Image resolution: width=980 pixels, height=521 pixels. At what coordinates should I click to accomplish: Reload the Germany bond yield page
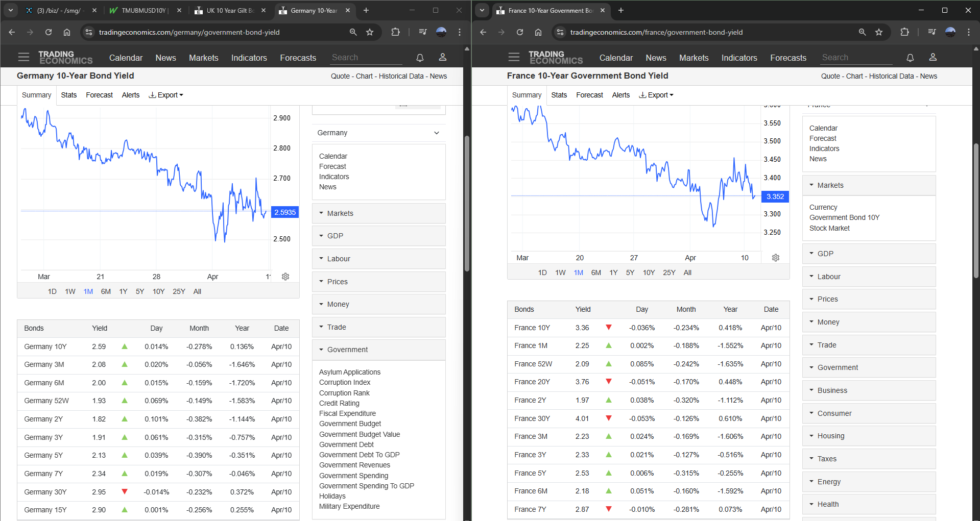click(49, 32)
